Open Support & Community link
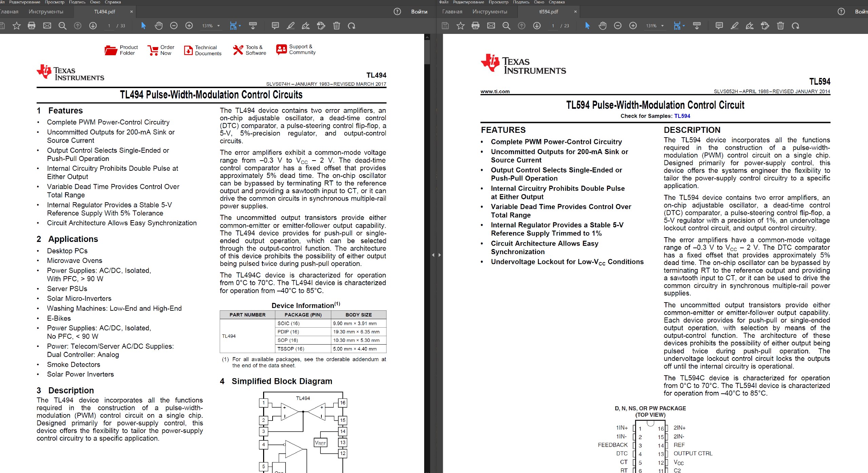Image resolution: width=868 pixels, height=473 pixels. tap(296, 49)
